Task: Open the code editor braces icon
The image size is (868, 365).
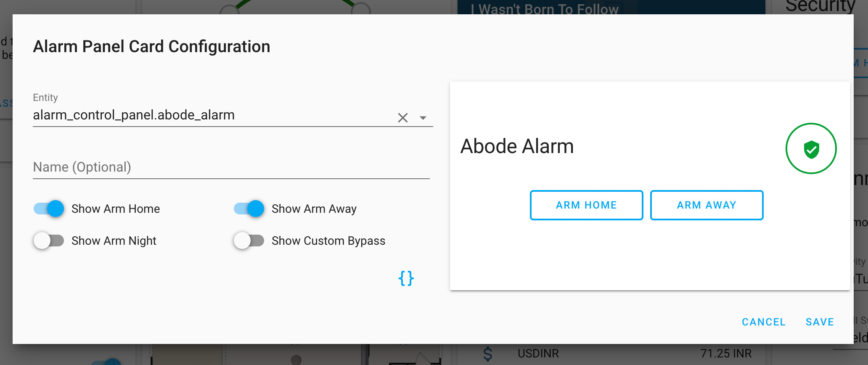Action: tap(406, 278)
